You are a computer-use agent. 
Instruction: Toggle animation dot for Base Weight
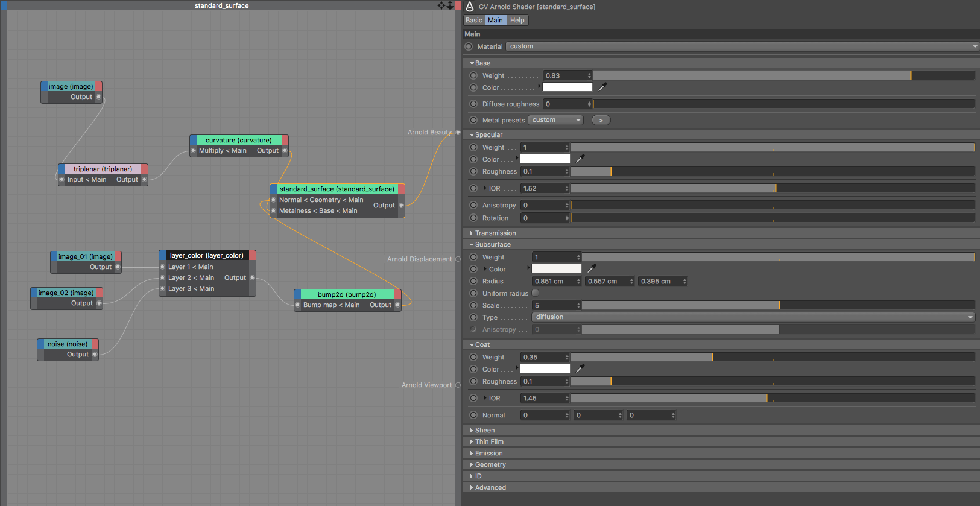pos(473,75)
